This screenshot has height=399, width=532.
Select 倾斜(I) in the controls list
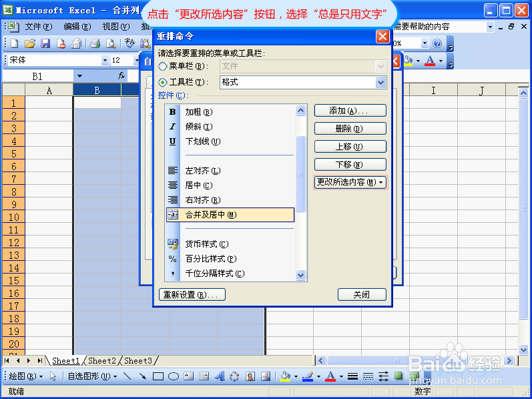tap(230, 127)
